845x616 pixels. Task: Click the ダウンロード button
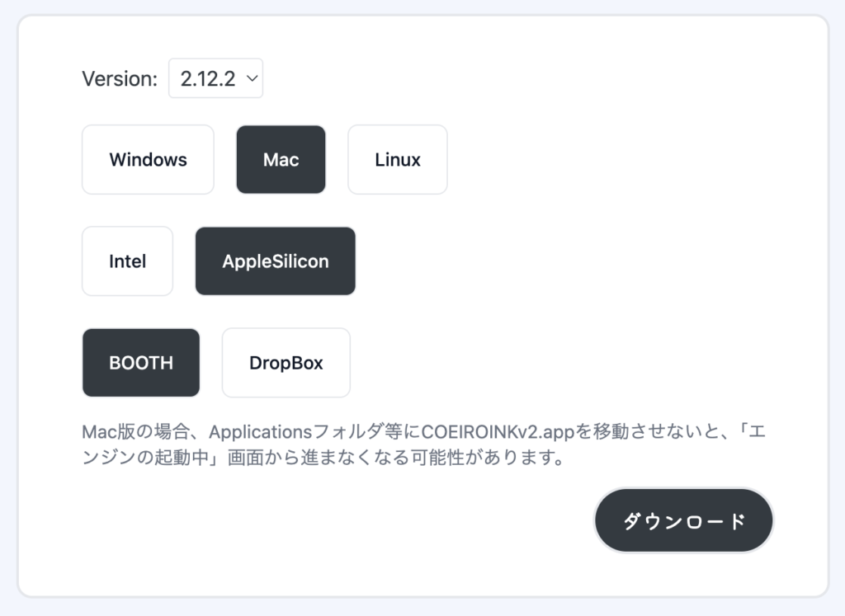(x=683, y=521)
